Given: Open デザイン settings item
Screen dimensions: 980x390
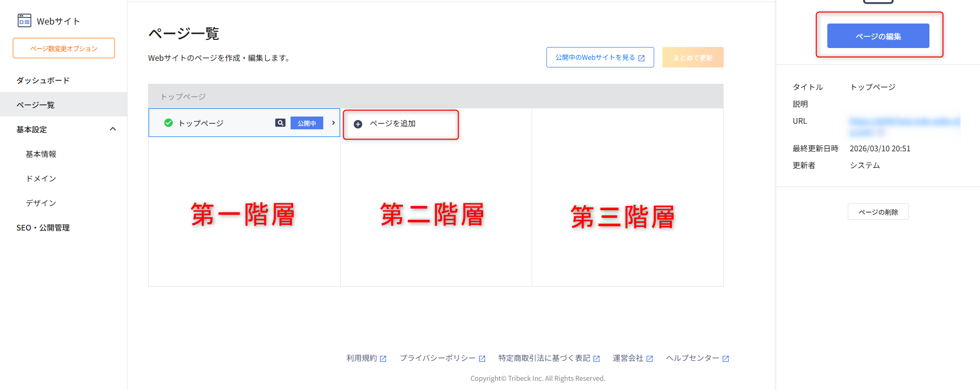Looking at the screenshot, I should click(41, 203).
